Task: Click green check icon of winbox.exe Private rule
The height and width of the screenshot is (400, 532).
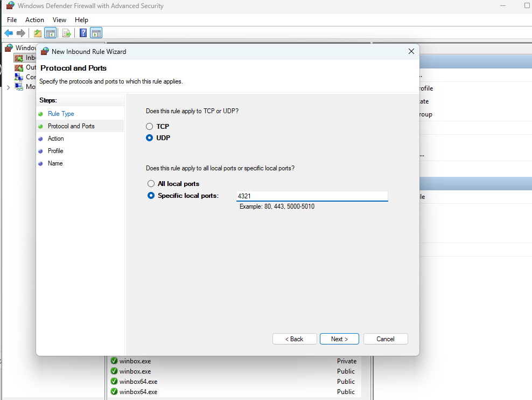Action: point(114,361)
